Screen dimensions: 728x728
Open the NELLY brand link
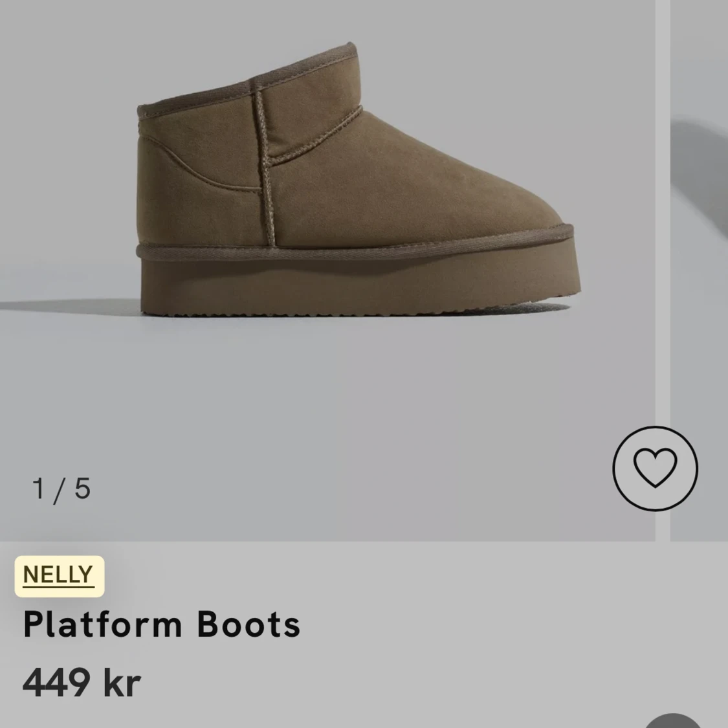(59, 576)
